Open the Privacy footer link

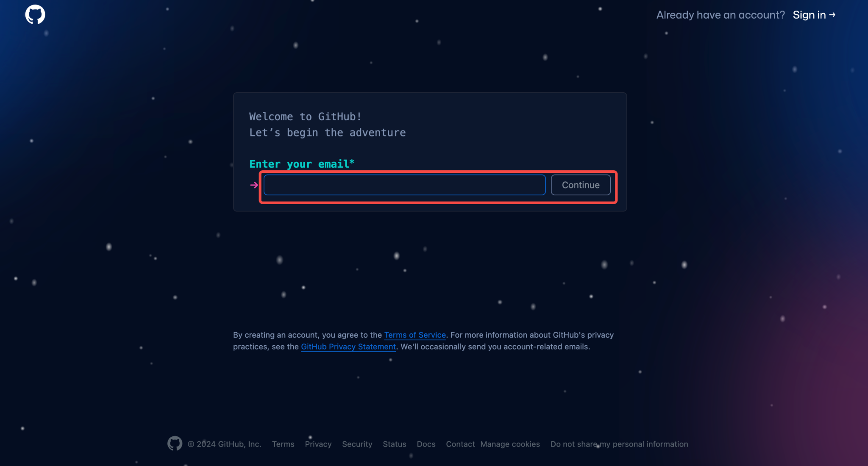(x=318, y=444)
